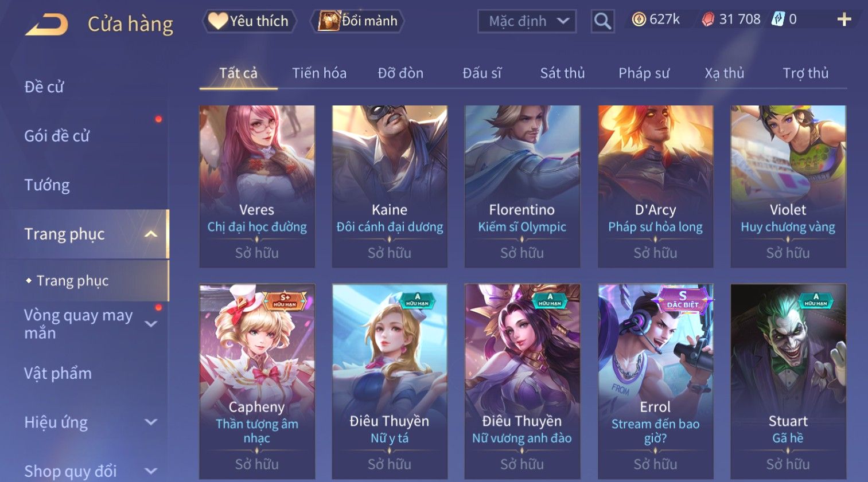Click the red gem icon showing 31 708
This screenshot has height=482, width=868.
point(708,19)
